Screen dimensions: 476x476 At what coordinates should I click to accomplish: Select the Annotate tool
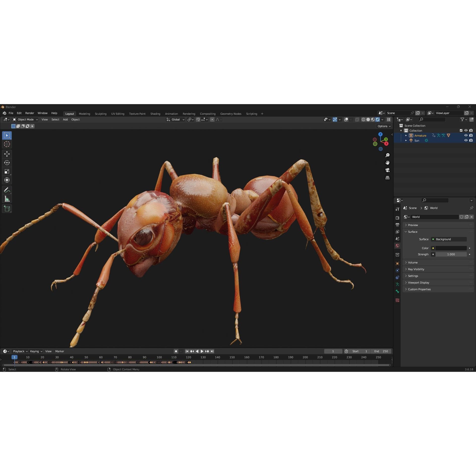click(x=7, y=190)
